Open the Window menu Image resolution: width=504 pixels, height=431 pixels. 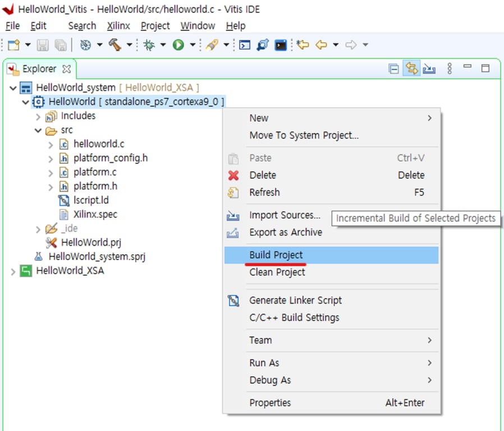198,26
